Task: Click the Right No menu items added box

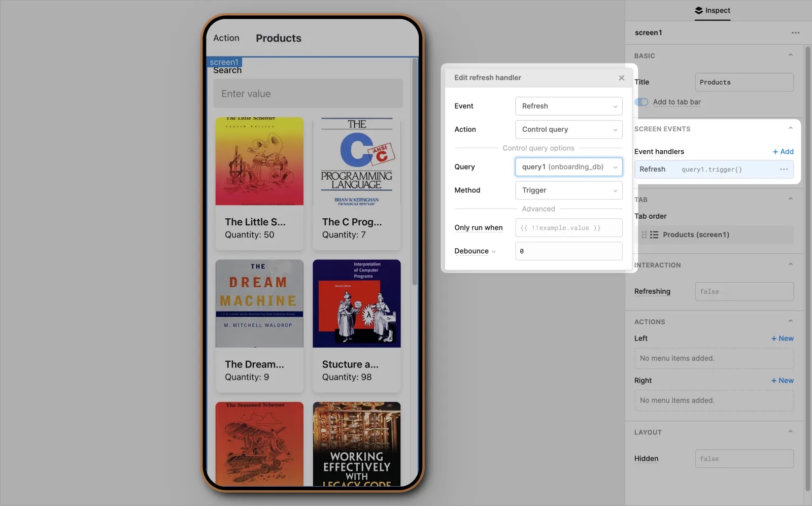Action: click(714, 400)
